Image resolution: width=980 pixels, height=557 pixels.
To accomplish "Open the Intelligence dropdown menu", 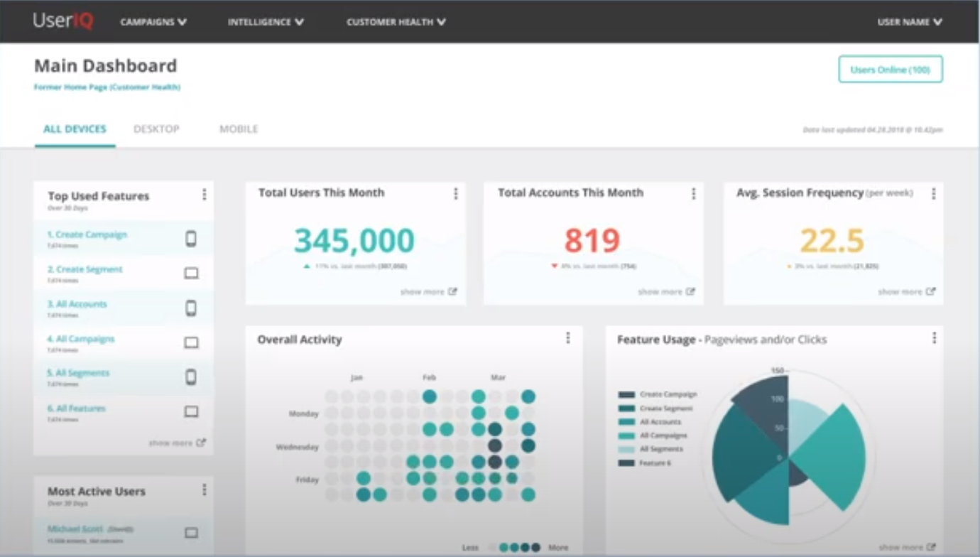I will coord(266,22).
